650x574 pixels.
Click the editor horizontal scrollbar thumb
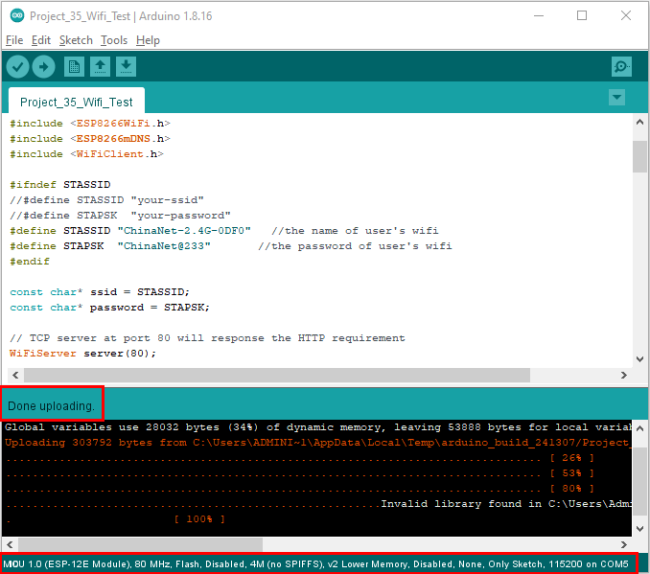tap(277, 375)
